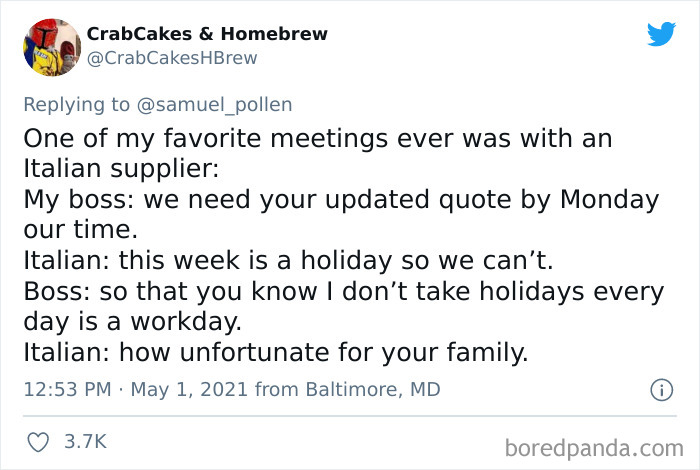Click the 'Italian supplier:' text line
The width and height of the screenshot is (700, 470).
121,169
